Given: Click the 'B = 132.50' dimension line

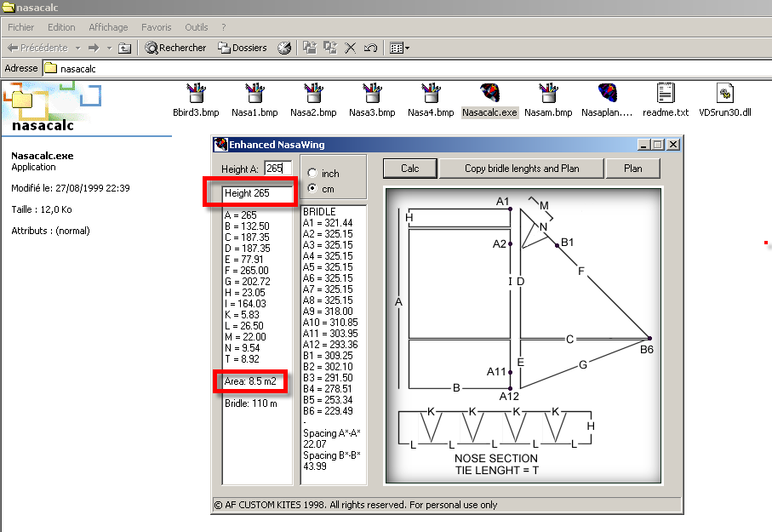Looking at the screenshot, I should [x=247, y=226].
